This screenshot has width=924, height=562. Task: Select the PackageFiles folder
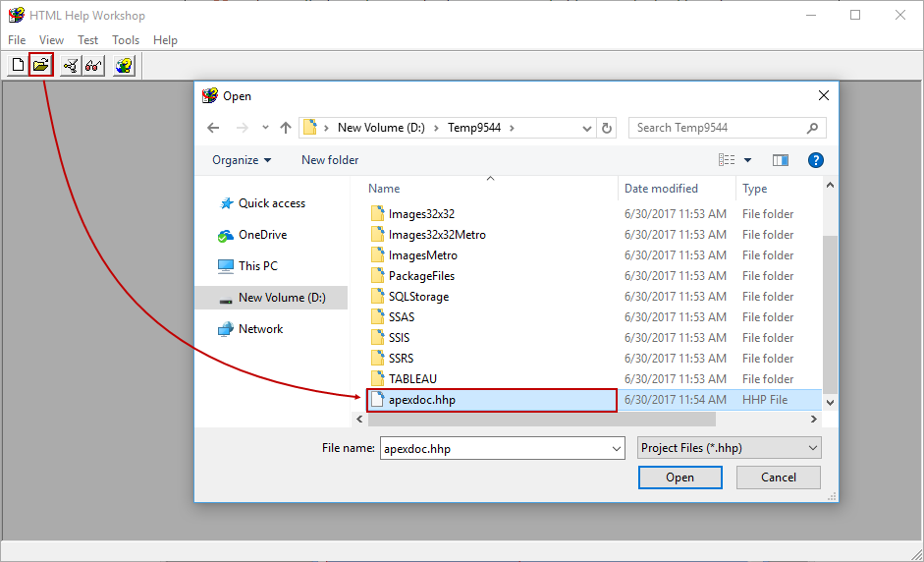point(421,276)
